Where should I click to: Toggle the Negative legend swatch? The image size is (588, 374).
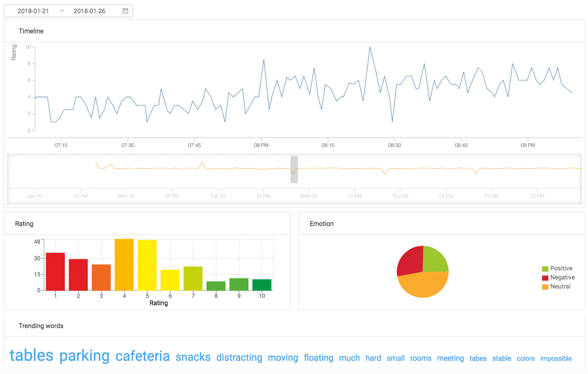click(545, 278)
